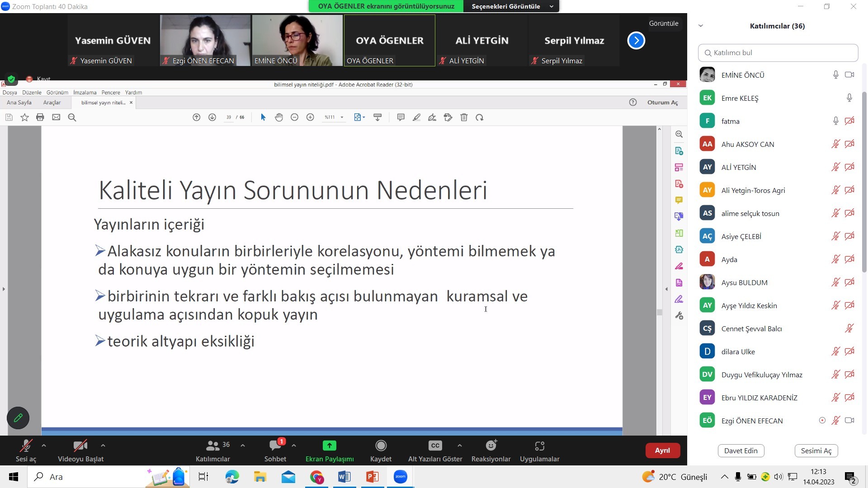Select the Acrobat hand pan tool
The height and width of the screenshot is (488, 868).
(279, 117)
